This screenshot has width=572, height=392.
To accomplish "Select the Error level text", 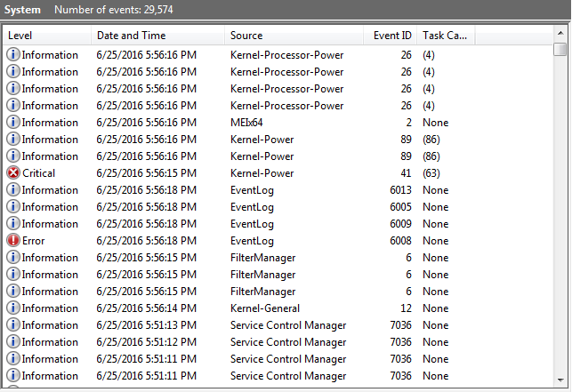I will 33,241.
